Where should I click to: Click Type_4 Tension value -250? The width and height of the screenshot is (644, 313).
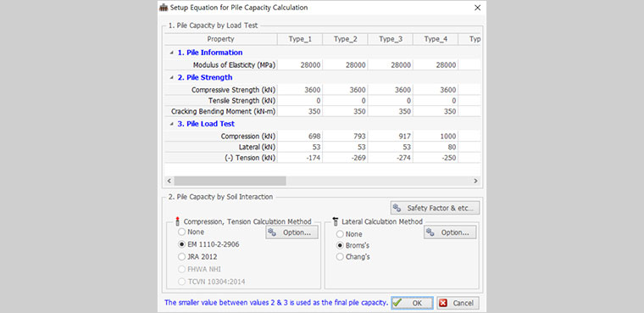coord(436,158)
